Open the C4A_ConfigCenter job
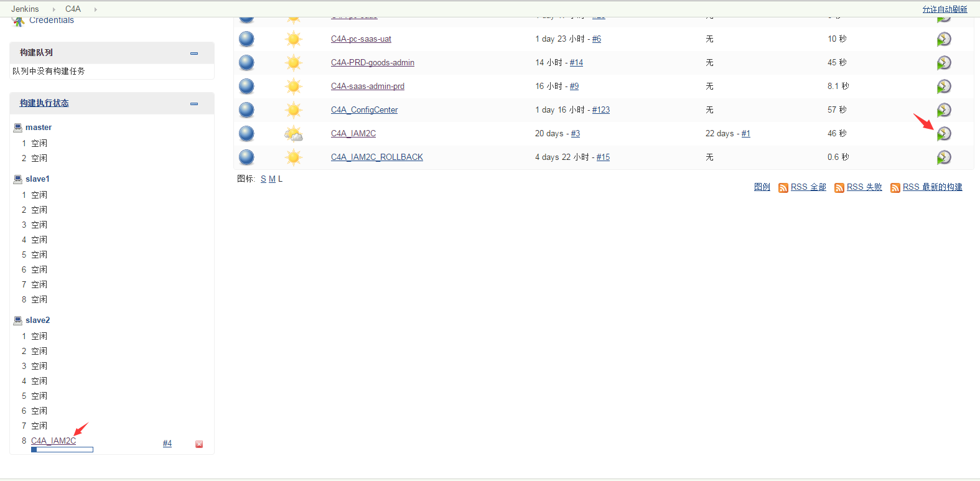 pyautogui.click(x=364, y=110)
